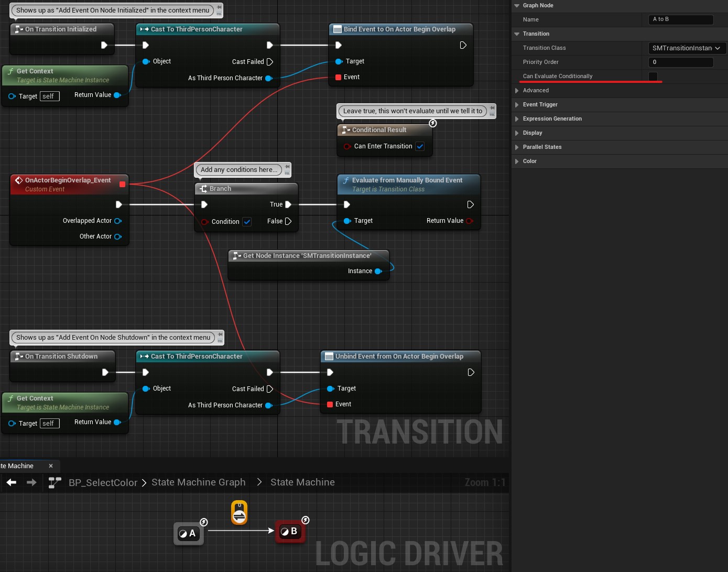Click the Instance output pin on Get Node Instance
The height and width of the screenshot is (572, 728).
point(378,271)
